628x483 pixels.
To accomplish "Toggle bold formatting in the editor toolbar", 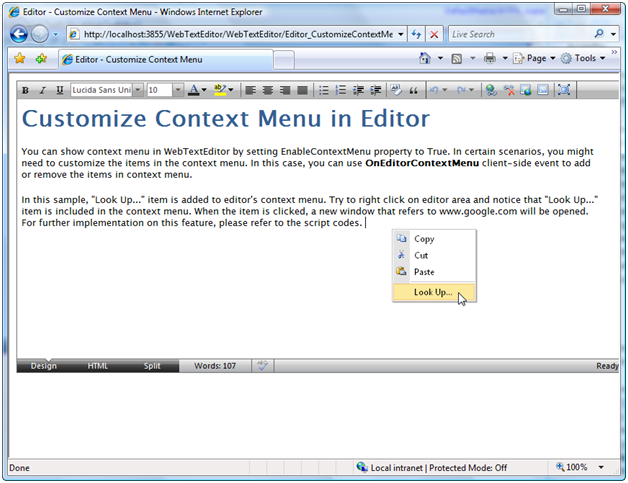I will coord(27,90).
